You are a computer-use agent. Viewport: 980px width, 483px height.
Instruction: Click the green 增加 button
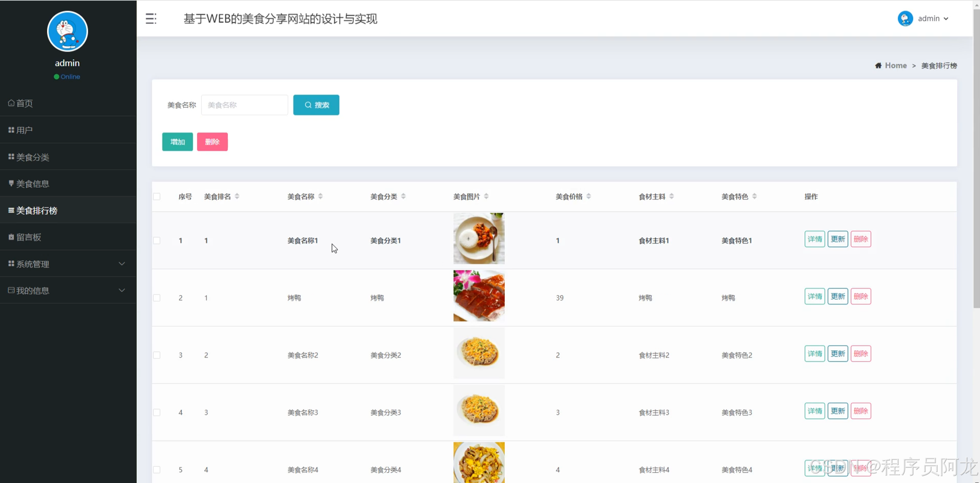click(x=177, y=142)
